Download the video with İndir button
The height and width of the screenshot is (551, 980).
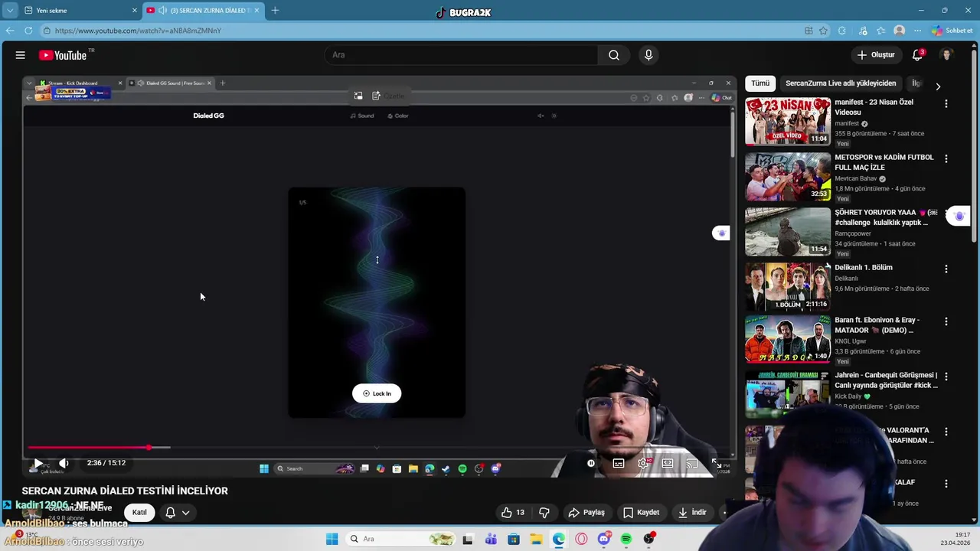[x=692, y=513]
